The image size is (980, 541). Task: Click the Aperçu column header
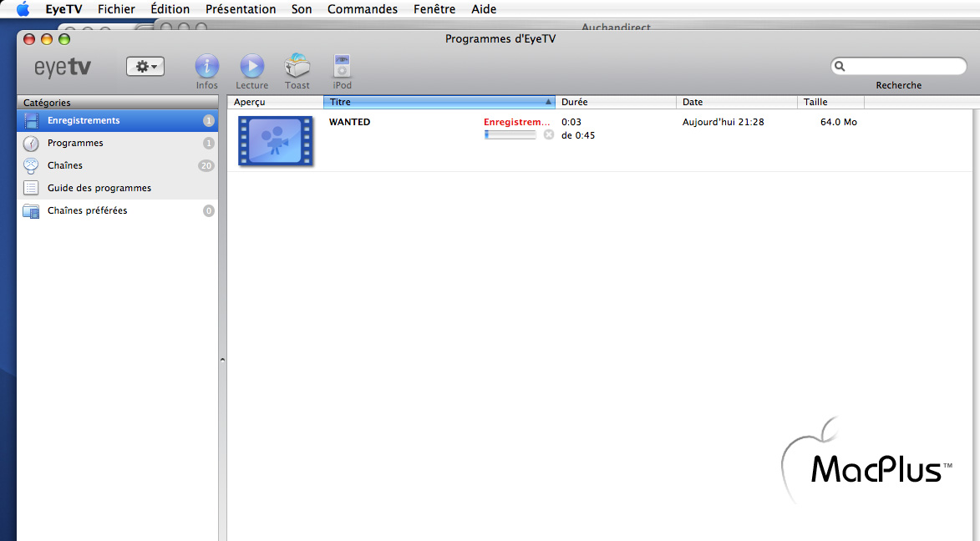[x=276, y=102]
